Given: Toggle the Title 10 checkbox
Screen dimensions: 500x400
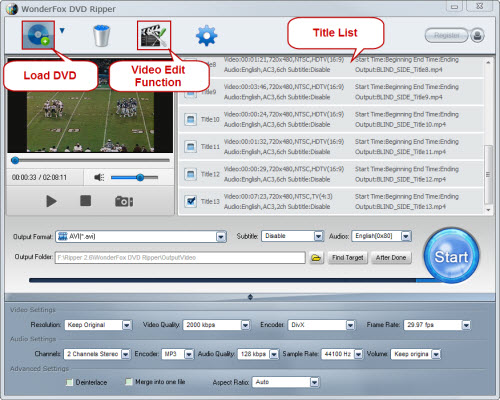Looking at the screenshot, I should pos(190,119).
